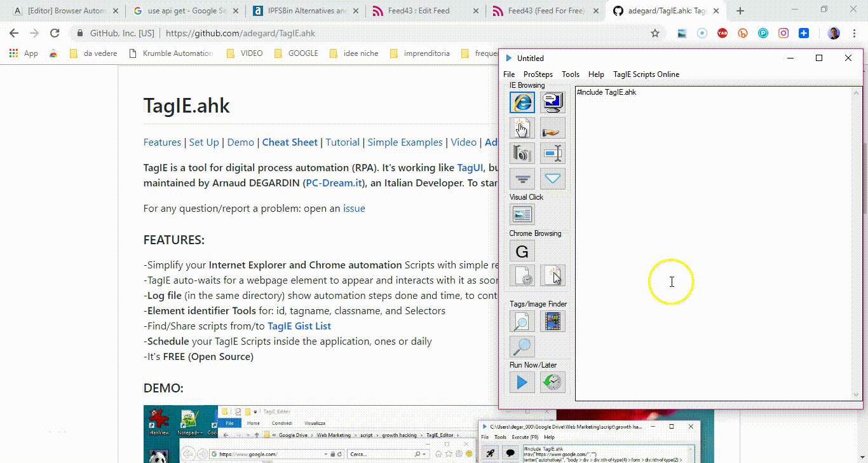Click the orange b extension icon

tap(743, 34)
